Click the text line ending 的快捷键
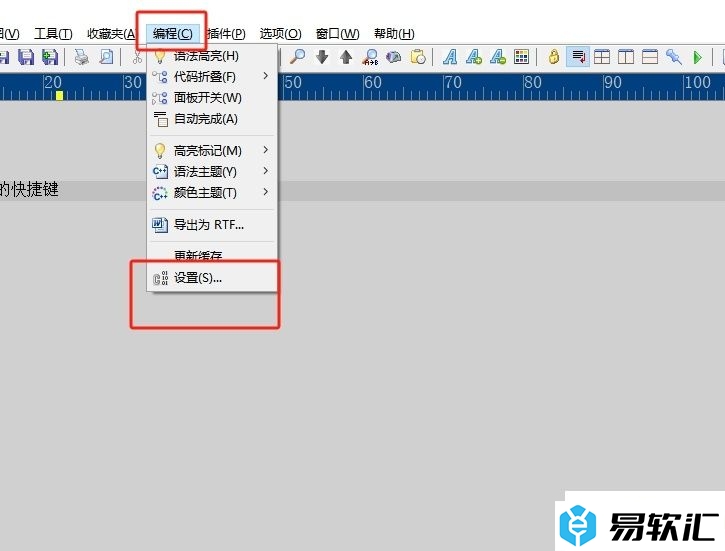 pyautogui.click(x=29, y=189)
